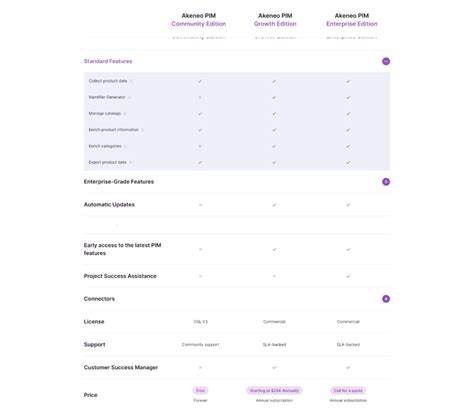Show info tooltip next to Enrich categories

pyautogui.click(x=125, y=146)
